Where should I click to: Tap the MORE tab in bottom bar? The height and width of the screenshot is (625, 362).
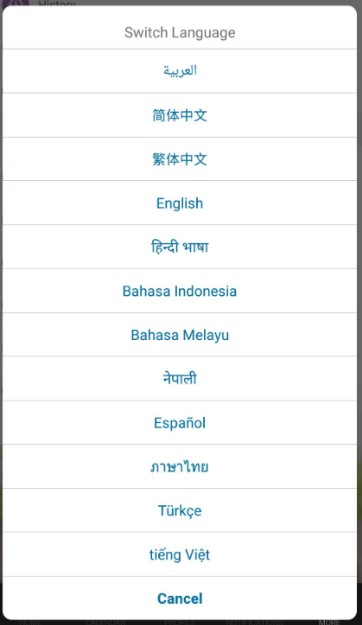click(329, 622)
